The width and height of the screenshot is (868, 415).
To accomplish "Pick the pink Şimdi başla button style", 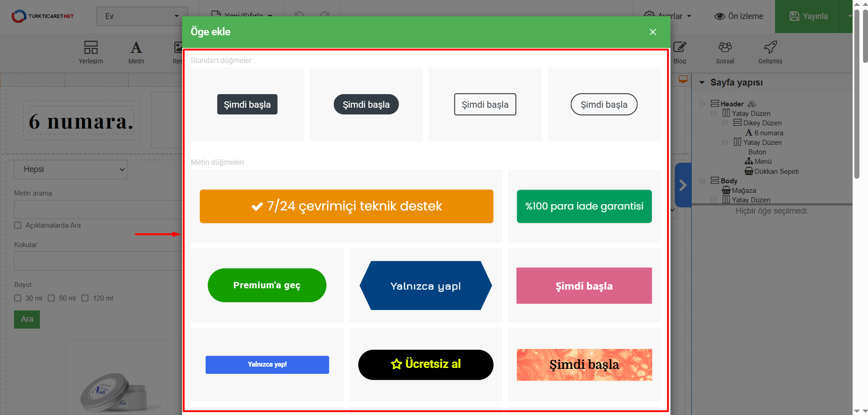I will (584, 286).
